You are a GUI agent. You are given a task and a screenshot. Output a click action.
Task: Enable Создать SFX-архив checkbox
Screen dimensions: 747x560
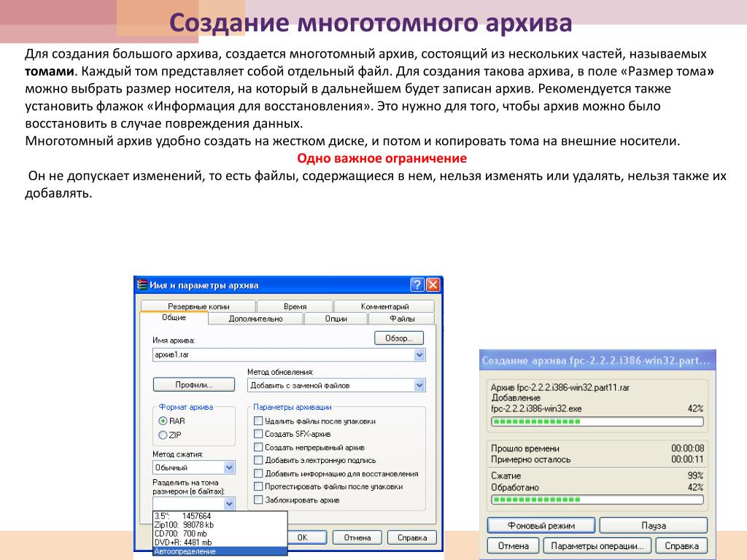pos(258,434)
